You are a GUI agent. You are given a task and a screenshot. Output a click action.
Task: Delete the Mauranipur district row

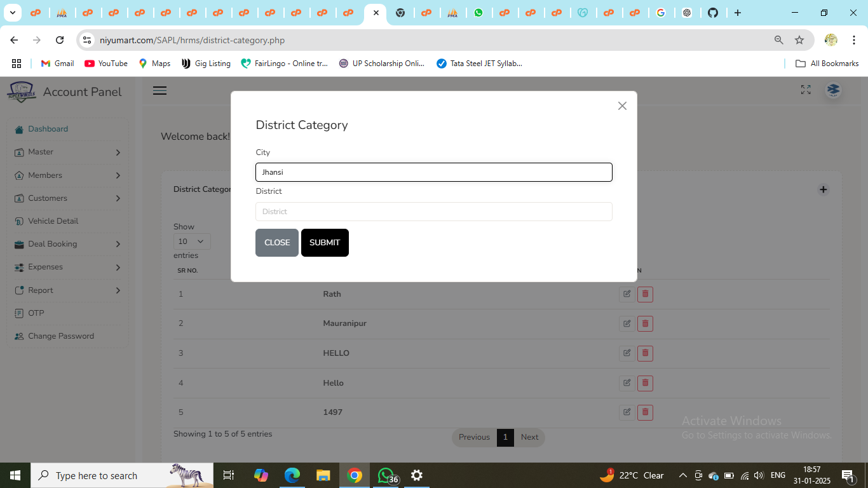click(x=645, y=323)
